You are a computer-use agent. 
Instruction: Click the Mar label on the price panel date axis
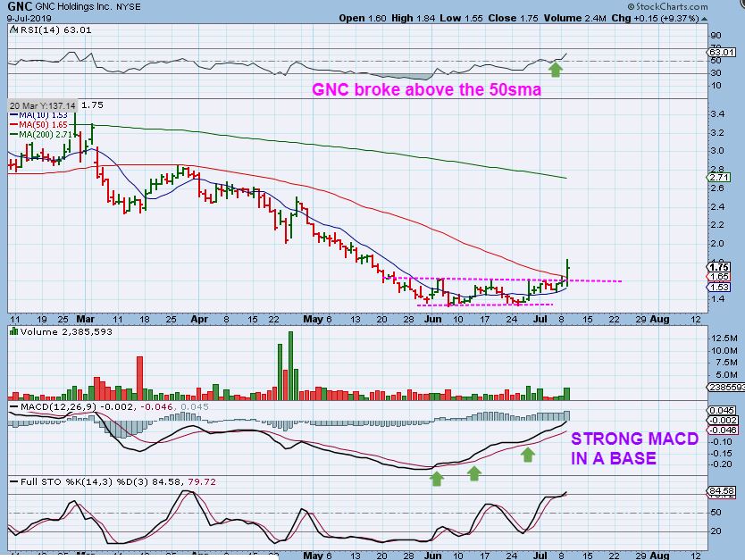point(86,319)
